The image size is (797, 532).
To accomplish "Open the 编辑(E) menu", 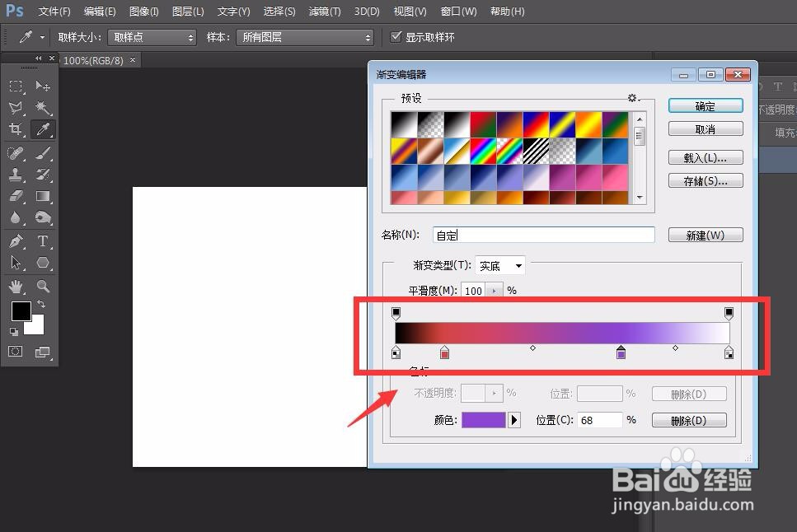I will [x=100, y=12].
